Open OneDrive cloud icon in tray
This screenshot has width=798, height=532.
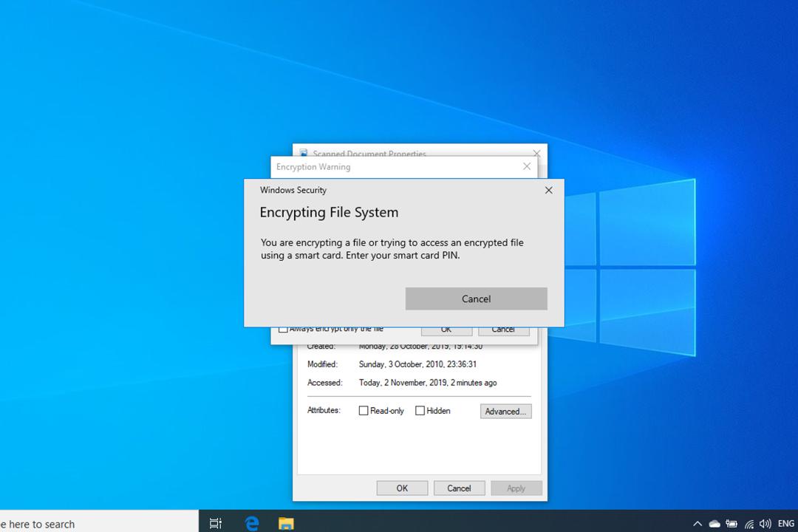[x=715, y=523]
